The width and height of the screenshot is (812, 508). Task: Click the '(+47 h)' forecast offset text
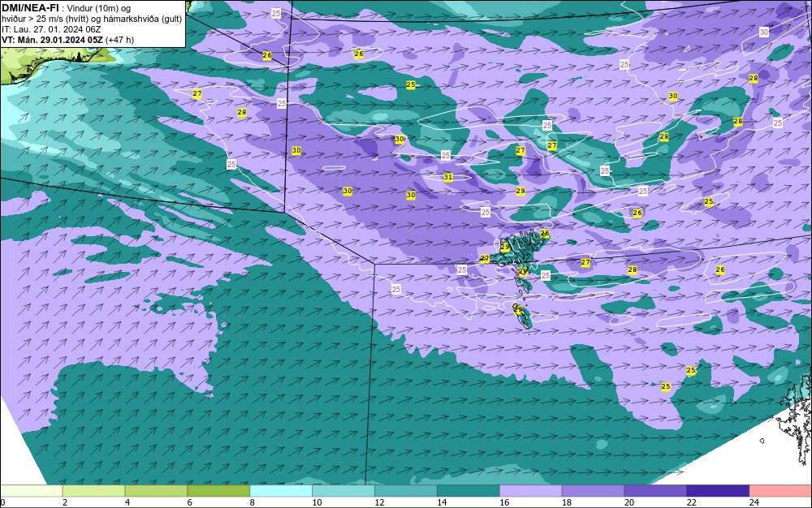coord(119,40)
